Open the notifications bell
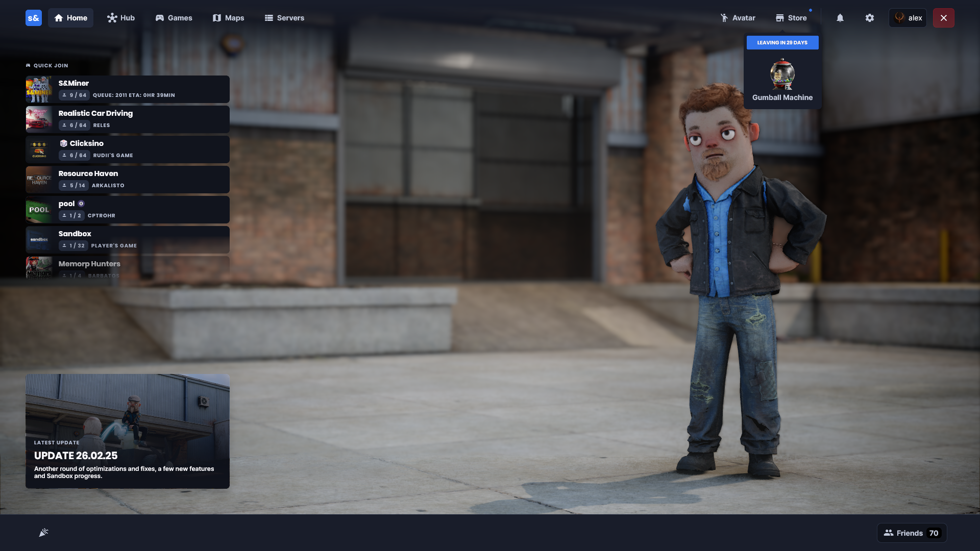 point(840,18)
